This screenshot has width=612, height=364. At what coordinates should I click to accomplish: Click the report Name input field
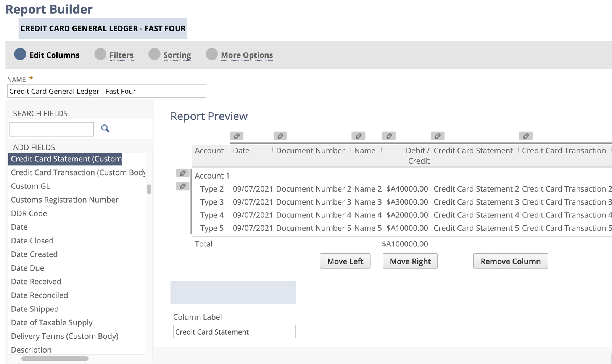coord(107,91)
